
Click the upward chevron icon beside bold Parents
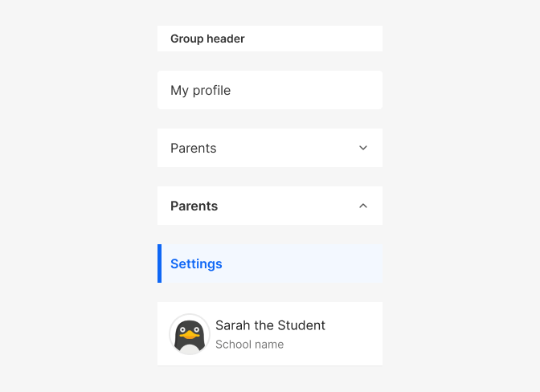pyautogui.click(x=363, y=206)
